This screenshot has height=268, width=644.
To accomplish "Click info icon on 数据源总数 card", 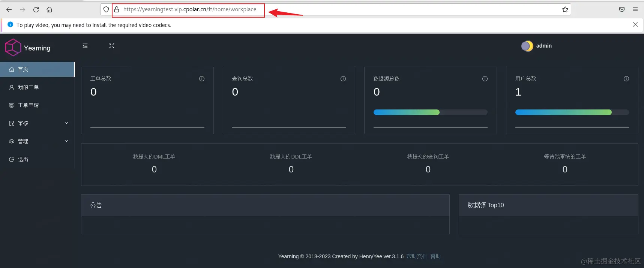I will coord(485,79).
